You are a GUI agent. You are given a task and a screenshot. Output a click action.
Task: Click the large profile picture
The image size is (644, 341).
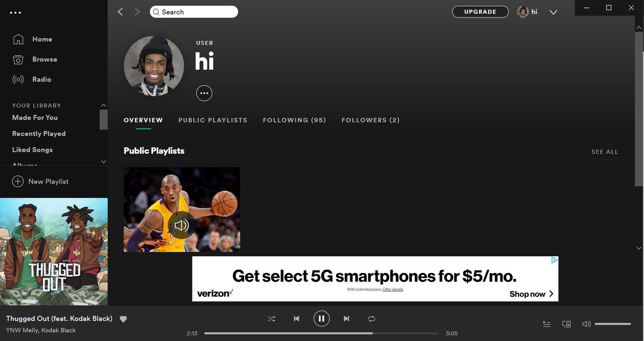pos(154,66)
